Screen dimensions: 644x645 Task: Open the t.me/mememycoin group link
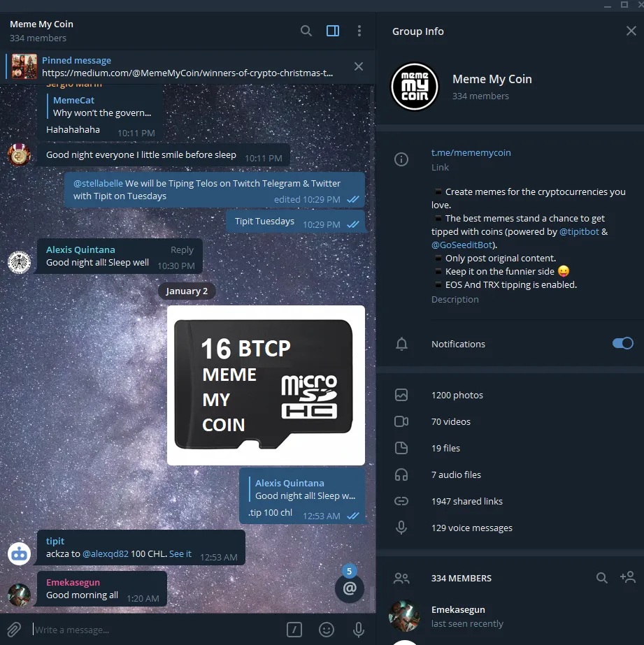click(471, 152)
